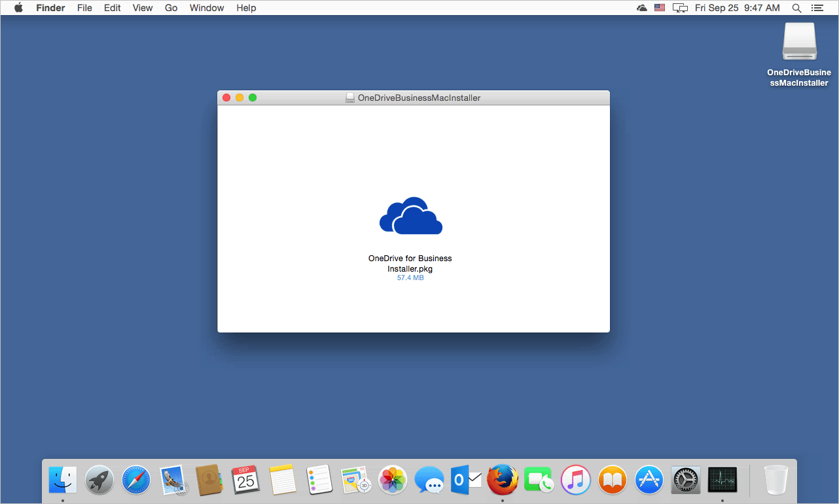Click the date and time in menu bar
Viewport: 839px width, 504px height.
738,8
